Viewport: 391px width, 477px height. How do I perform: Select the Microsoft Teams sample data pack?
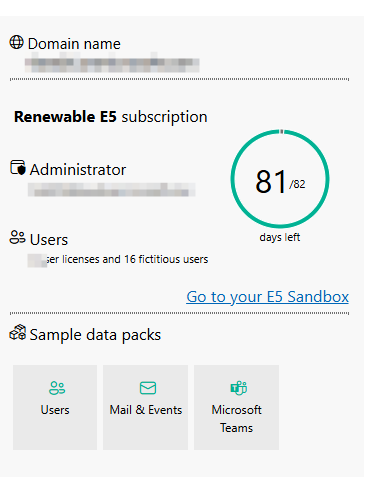tap(236, 407)
